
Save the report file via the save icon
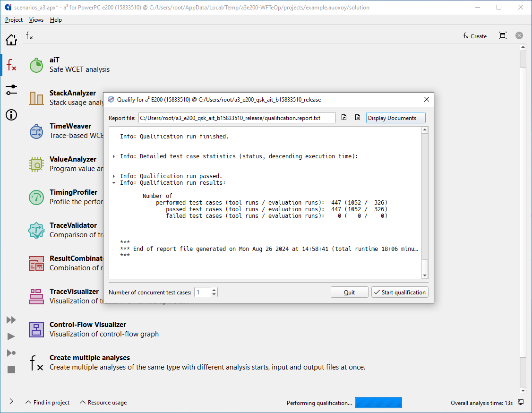coord(344,117)
